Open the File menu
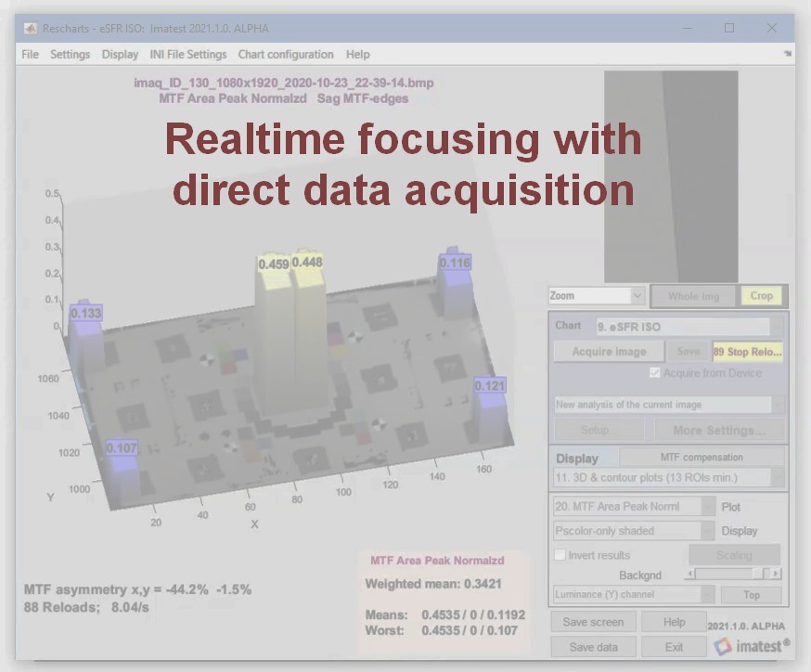The image size is (811, 672). [30, 55]
